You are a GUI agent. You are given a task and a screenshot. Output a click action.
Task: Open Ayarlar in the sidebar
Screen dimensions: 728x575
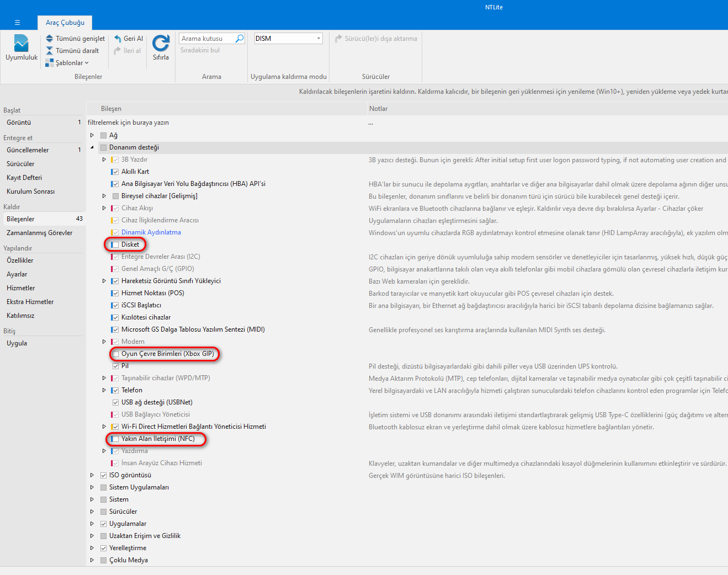tap(43, 274)
